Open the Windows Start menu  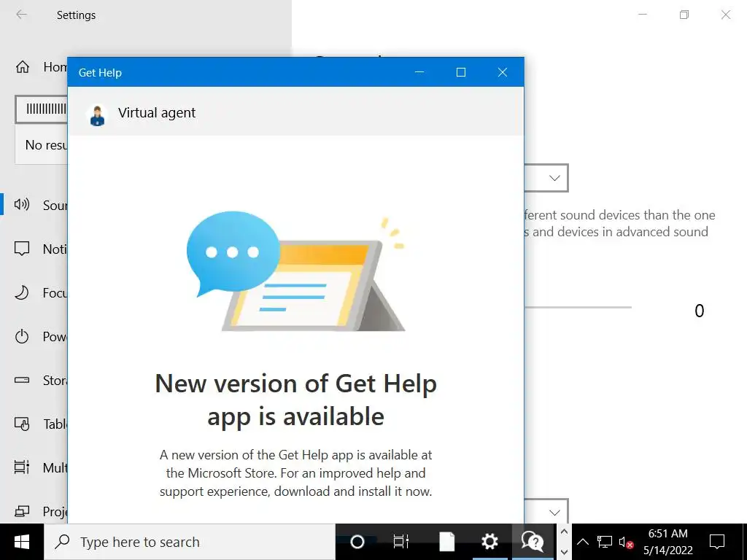coord(22,542)
